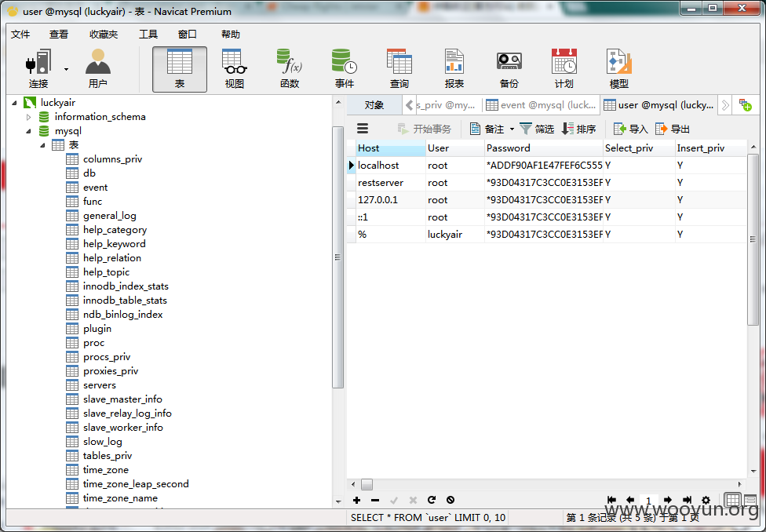Open the 报表 reports section
The image size is (766, 532).
tap(454, 69)
